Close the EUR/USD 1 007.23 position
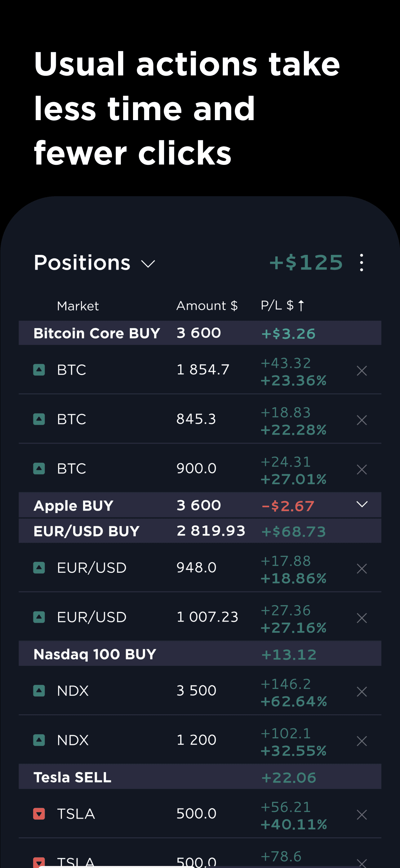 tap(362, 618)
